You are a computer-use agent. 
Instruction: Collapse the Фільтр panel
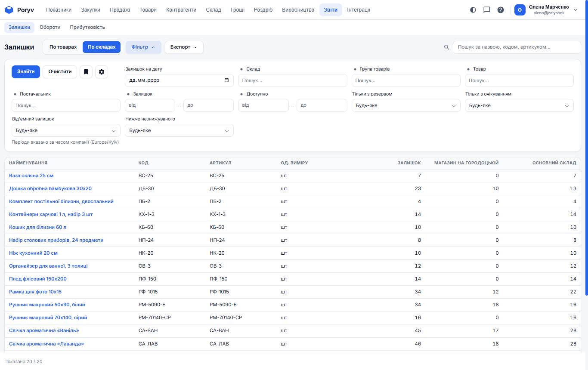coord(143,47)
